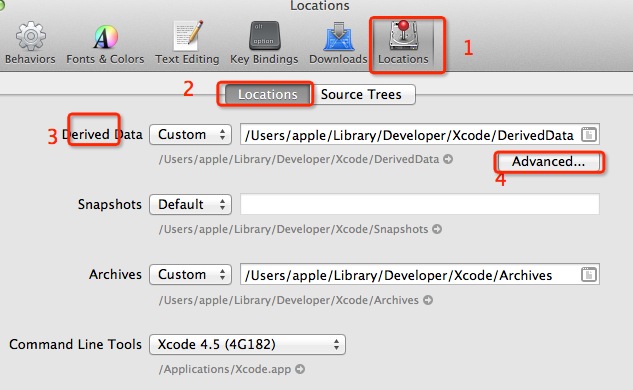The image size is (633, 390).
Task: Open Key Bindings preferences
Action: pos(264,43)
